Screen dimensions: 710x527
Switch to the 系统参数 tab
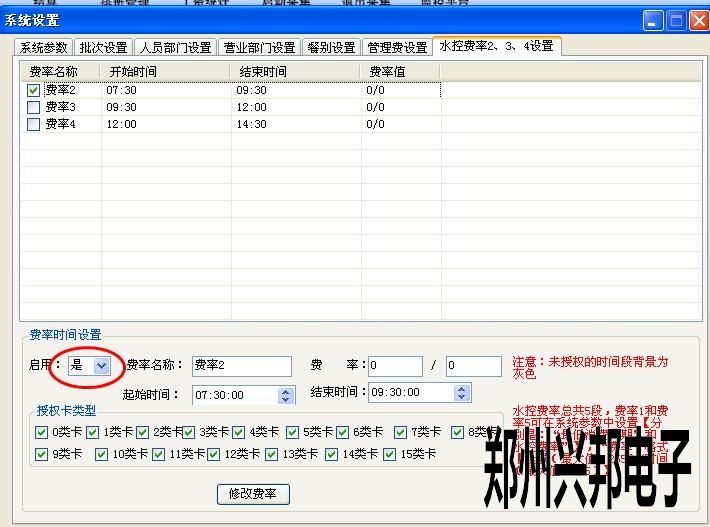click(x=44, y=47)
